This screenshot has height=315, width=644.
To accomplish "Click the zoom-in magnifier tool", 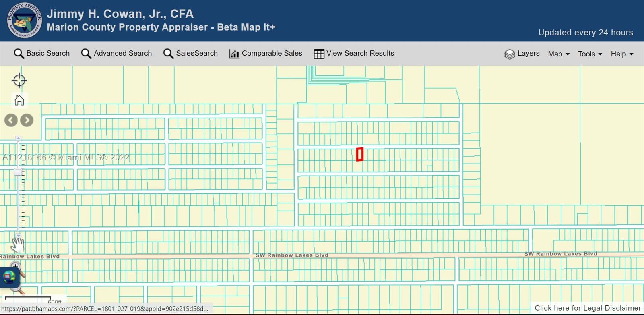I will point(16,267).
